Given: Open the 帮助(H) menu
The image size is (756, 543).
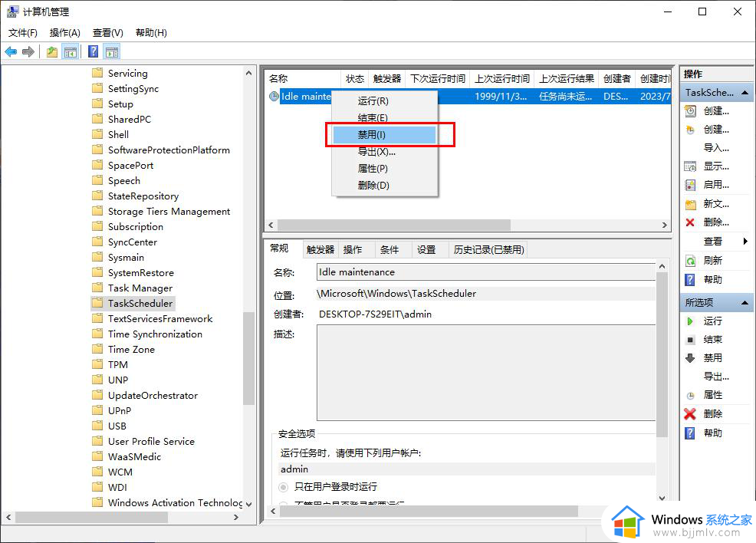Looking at the screenshot, I should pyautogui.click(x=151, y=33).
